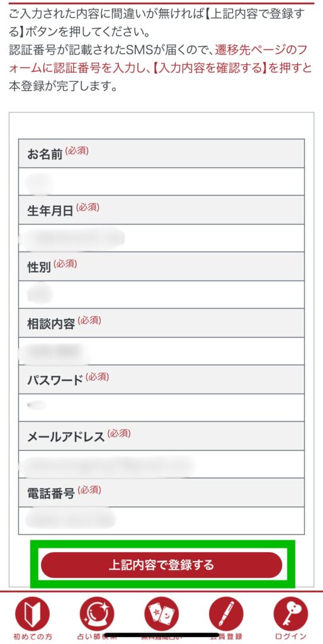The image size is (323, 644).
Task: Click the 上記内容で登録する button
Action: pos(161,565)
